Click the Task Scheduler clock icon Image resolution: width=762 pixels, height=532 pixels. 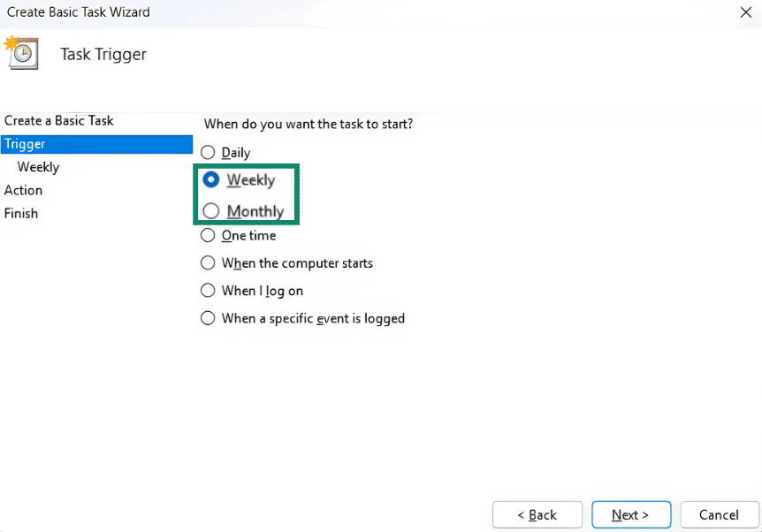[22, 53]
